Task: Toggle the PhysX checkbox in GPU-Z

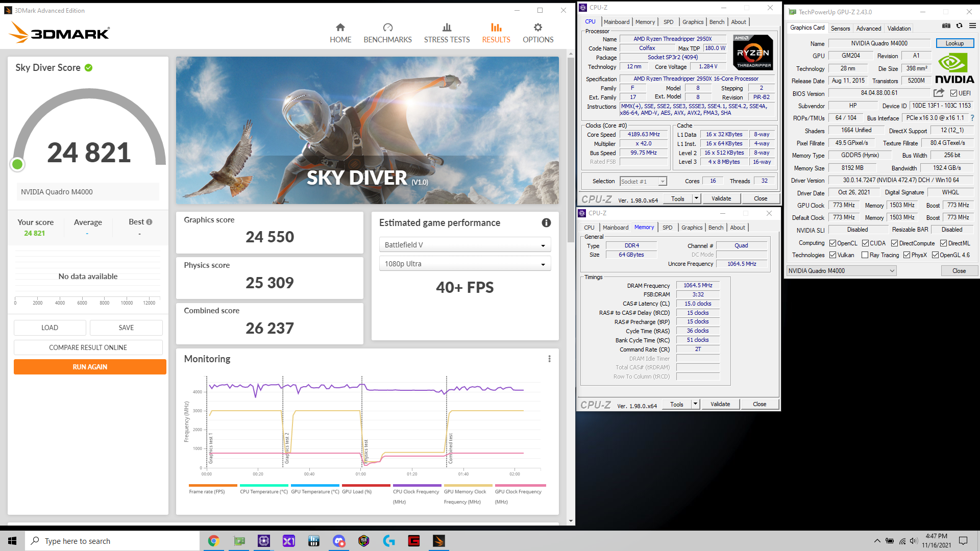Action: [906, 255]
